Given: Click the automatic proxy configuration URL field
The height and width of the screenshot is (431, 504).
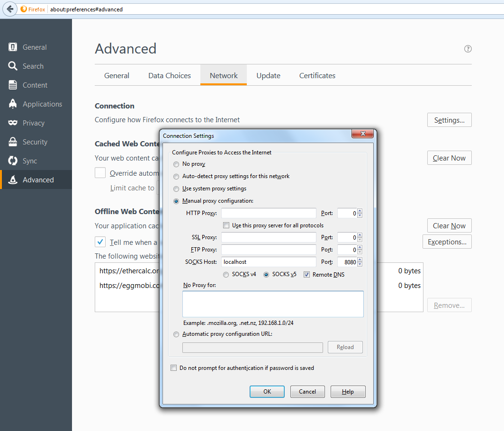Looking at the screenshot, I should [252, 348].
